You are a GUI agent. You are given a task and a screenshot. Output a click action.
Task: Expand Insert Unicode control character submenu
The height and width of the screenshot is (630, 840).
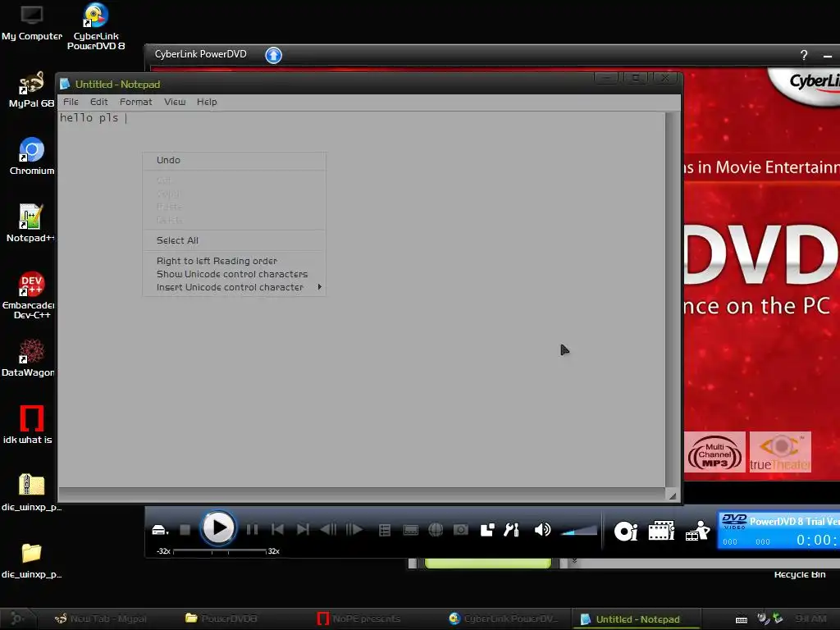(x=234, y=287)
